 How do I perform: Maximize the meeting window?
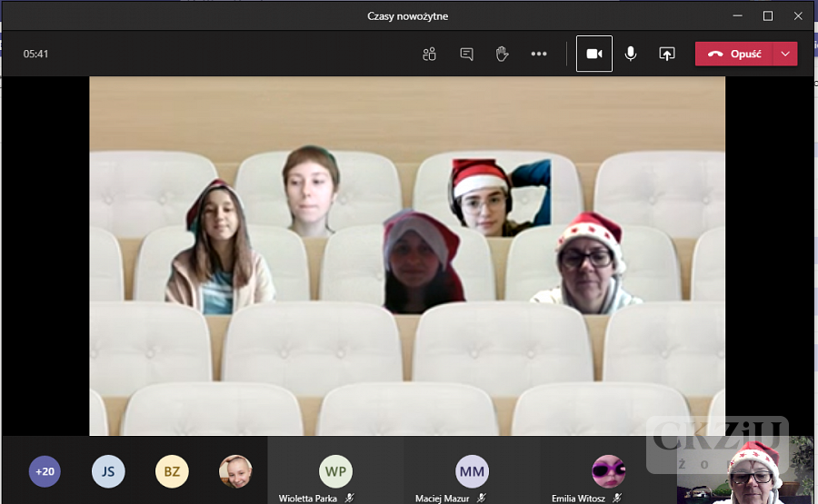[768, 15]
